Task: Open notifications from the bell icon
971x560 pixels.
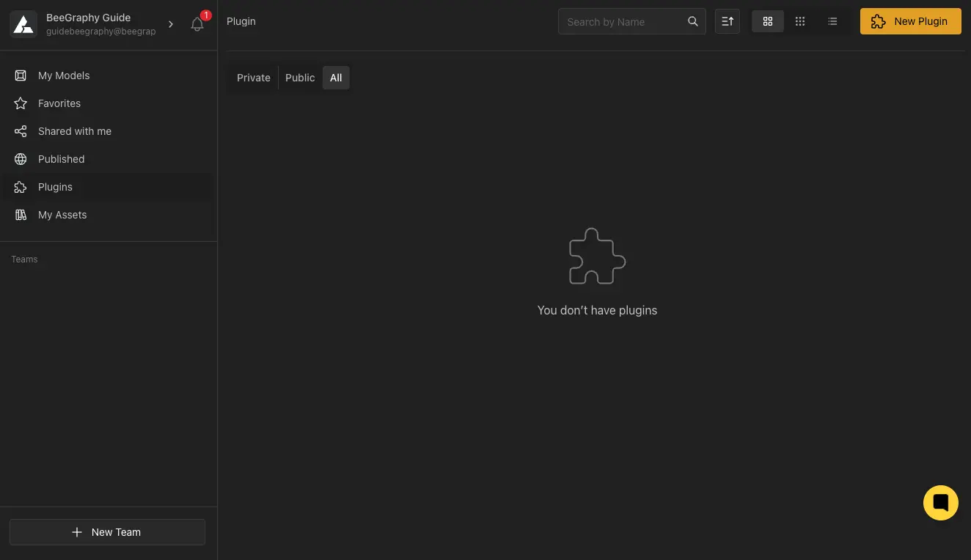Action: coord(197,24)
